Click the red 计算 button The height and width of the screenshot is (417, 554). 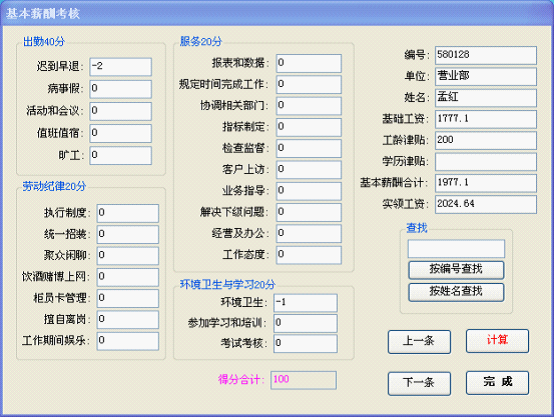point(497,341)
